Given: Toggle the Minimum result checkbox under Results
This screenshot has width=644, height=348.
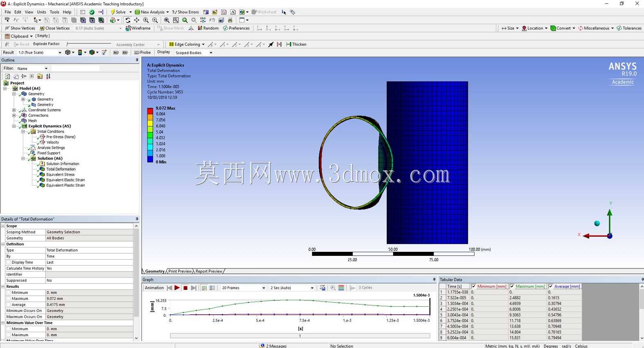Looking at the screenshot, I should pyautogui.click(x=8, y=293).
